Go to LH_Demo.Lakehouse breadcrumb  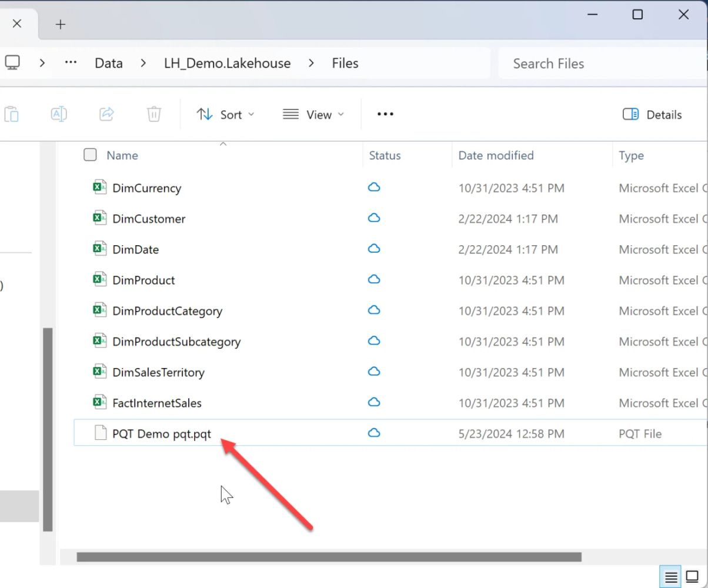point(227,64)
